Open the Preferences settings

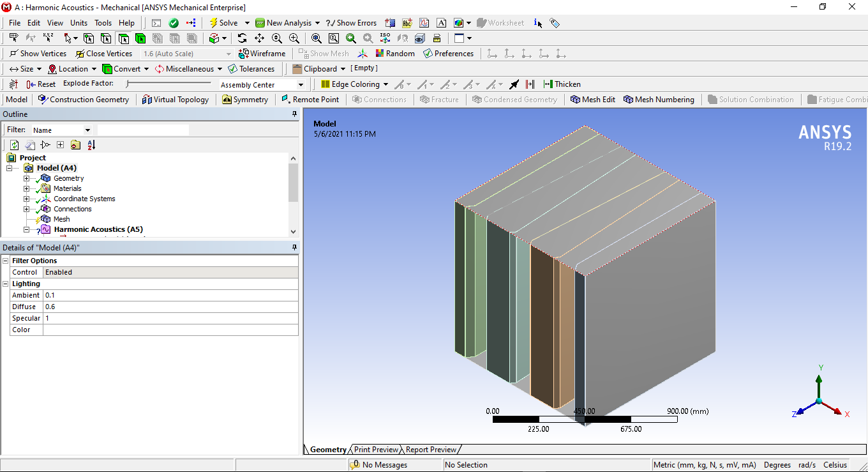pos(449,54)
